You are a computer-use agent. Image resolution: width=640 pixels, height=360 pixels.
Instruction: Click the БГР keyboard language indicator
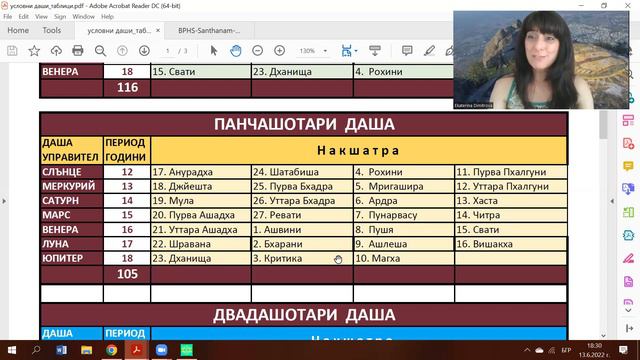(x=566, y=350)
